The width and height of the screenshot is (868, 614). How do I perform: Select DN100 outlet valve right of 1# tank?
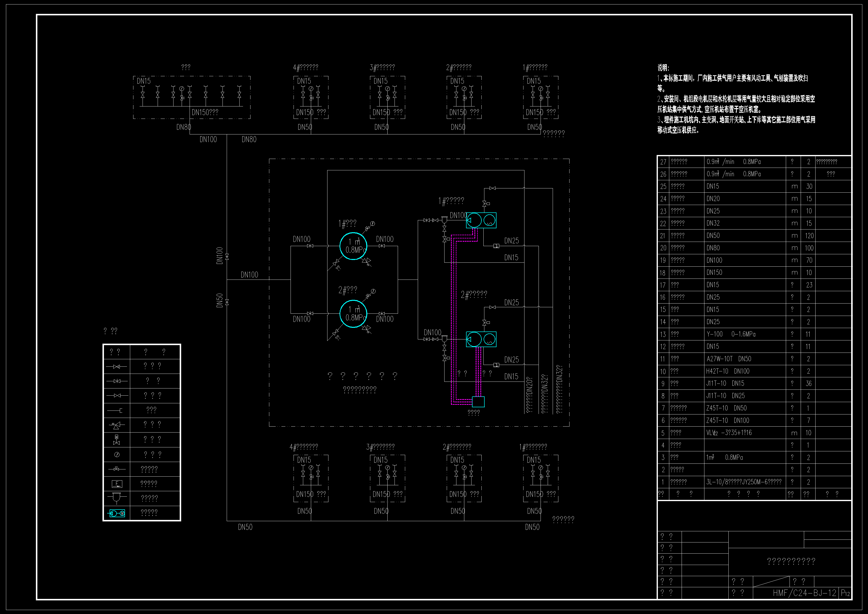click(382, 246)
